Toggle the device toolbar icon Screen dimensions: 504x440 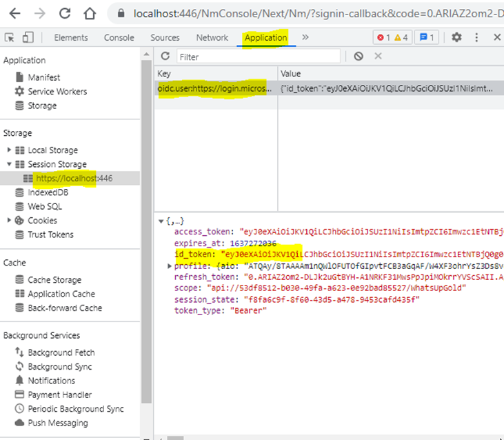28,38
